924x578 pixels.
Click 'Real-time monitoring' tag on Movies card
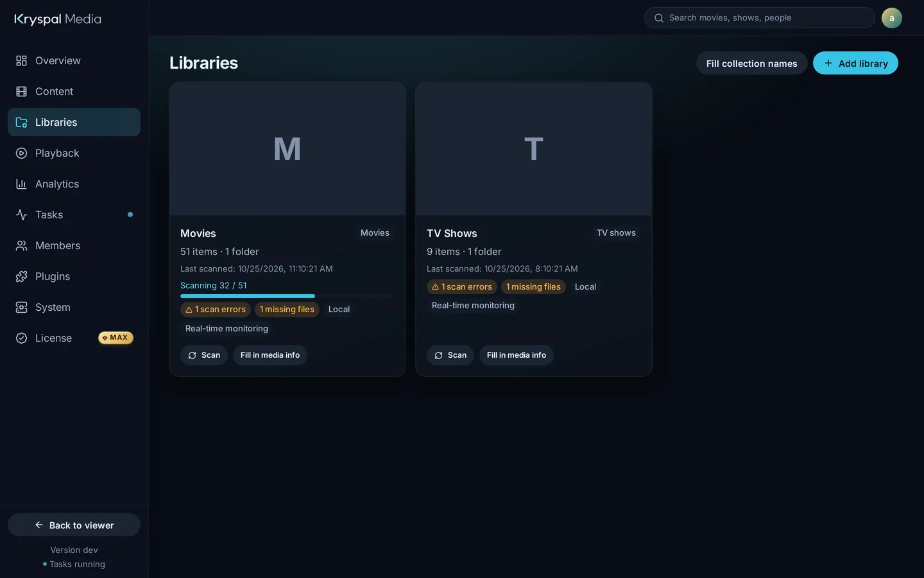(x=227, y=328)
